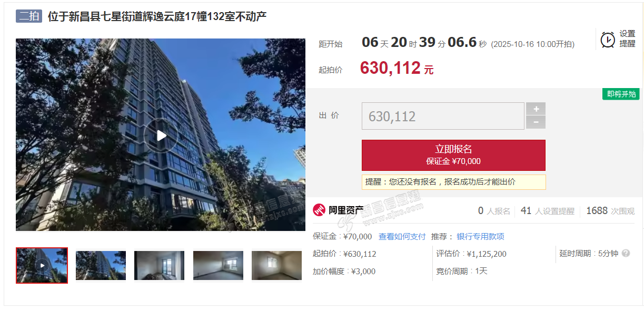644x309 pixels.
Task: Click the 即将开始 green status badge
Action: [x=621, y=94]
